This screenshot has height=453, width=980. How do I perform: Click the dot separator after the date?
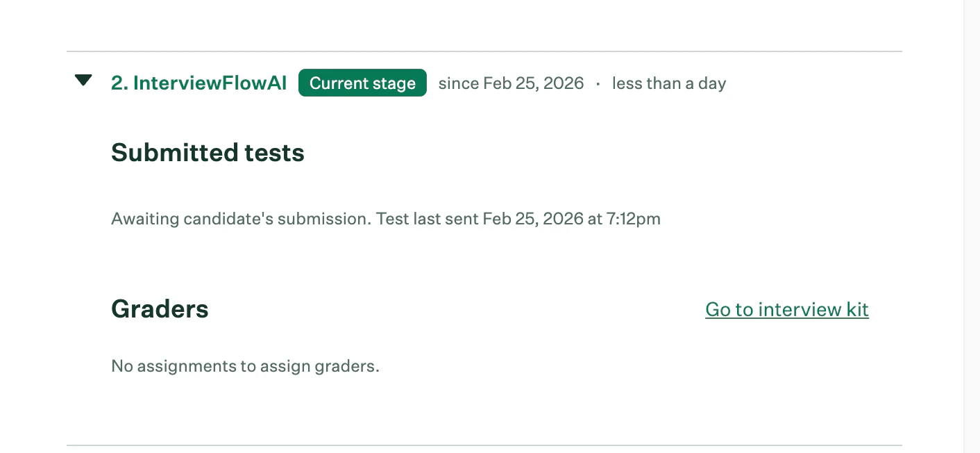coord(598,83)
